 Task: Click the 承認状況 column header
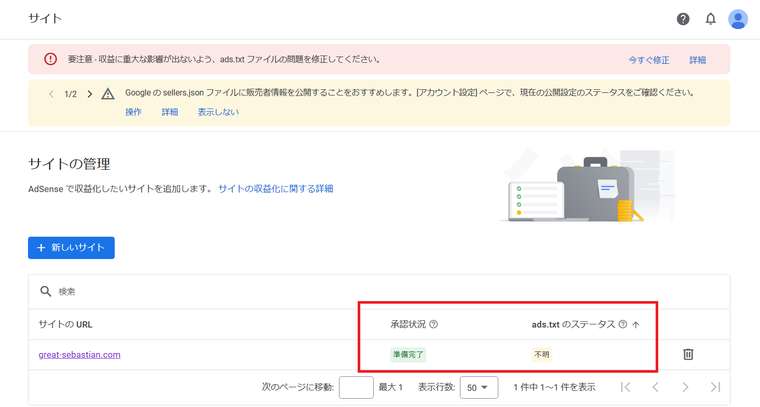(x=408, y=324)
